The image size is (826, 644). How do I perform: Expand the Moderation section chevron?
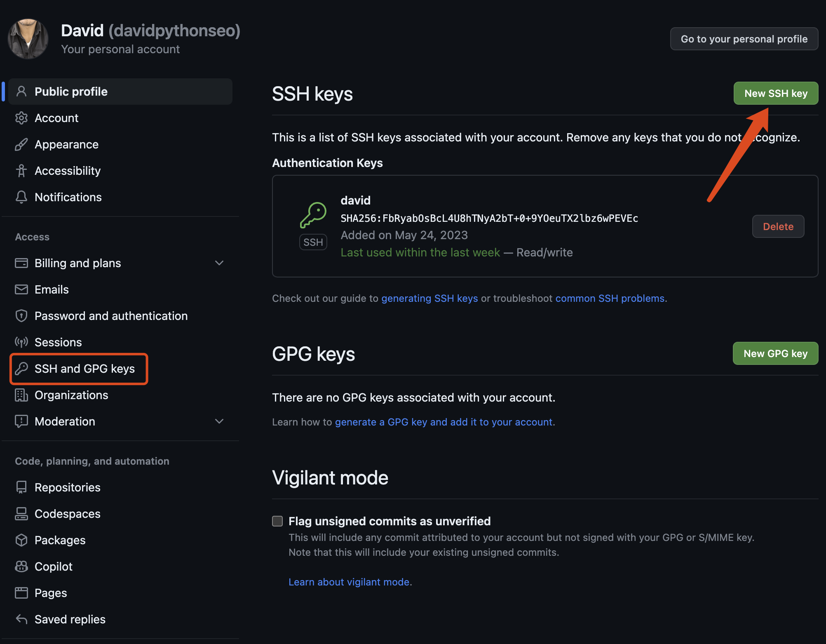(x=219, y=421)
